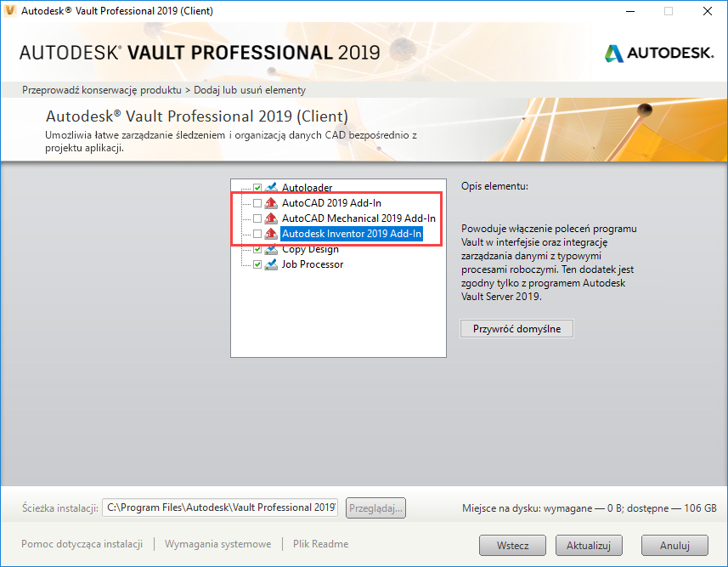Viewport: 728px width, 567px height.
Task: Select the Copy Design tree item label
Action: [310, 249]
